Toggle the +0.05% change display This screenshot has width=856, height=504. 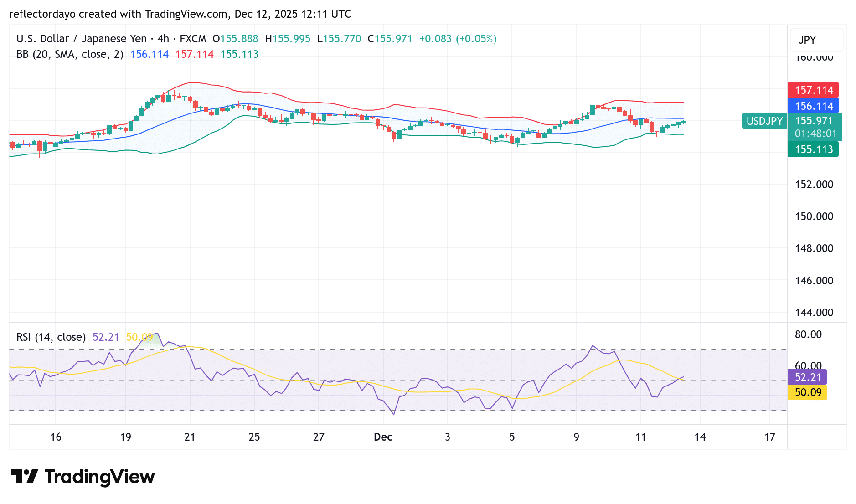(475, 39)
